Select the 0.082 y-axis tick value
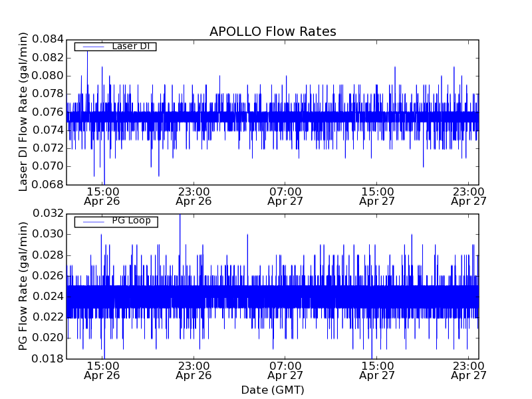 [x=48, y=58]
